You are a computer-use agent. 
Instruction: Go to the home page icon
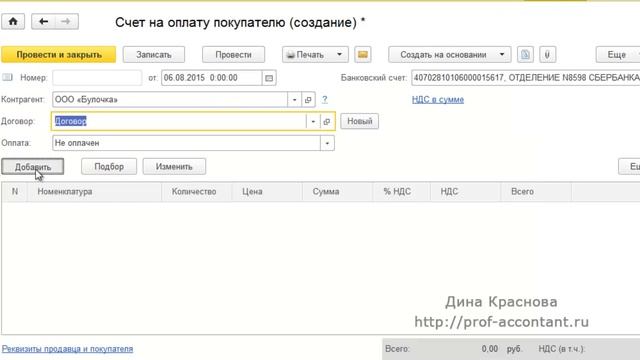(x=13, y=22)
